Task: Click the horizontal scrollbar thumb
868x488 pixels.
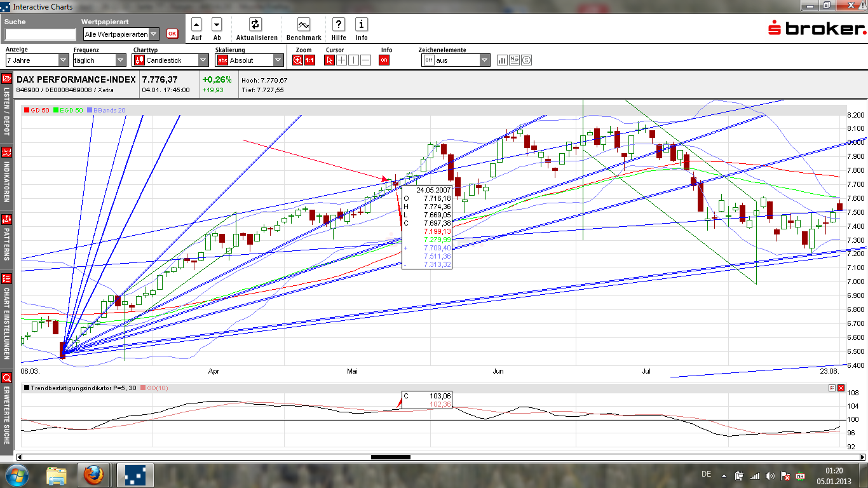Action: tap(391, 457)
